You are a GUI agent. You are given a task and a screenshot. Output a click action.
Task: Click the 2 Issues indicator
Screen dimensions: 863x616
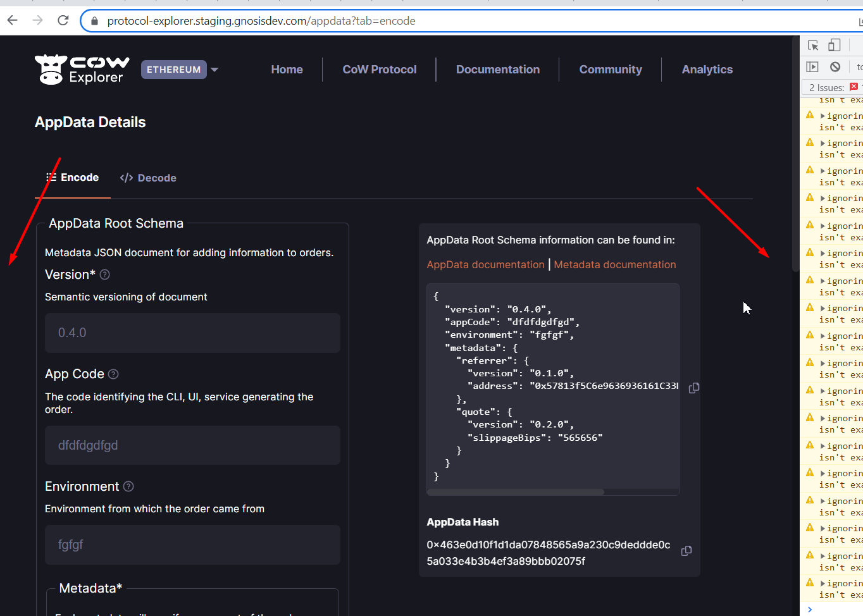click(833, 87)
